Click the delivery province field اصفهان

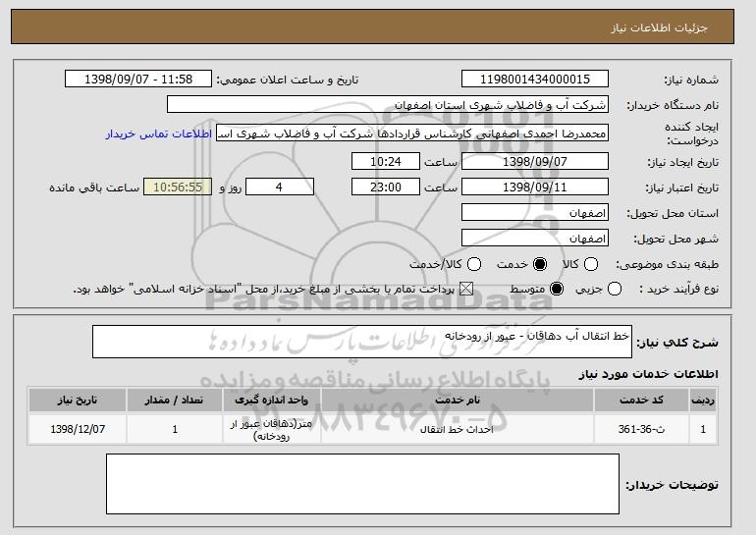click(x=535, y=213)
